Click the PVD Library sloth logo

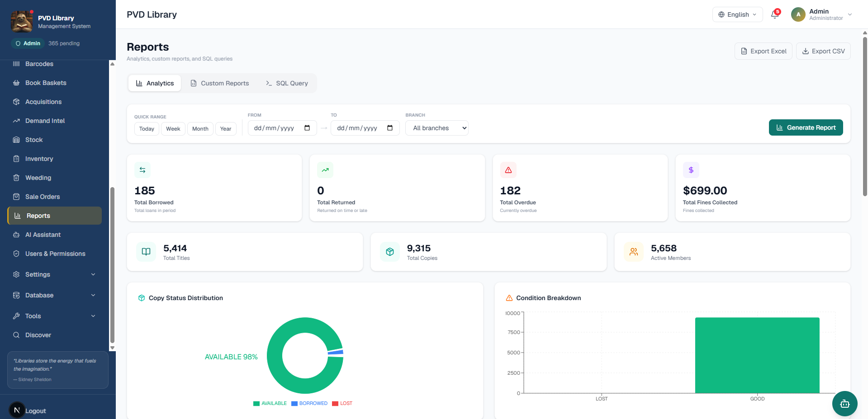pyautogui.click(x=21, y=21)
